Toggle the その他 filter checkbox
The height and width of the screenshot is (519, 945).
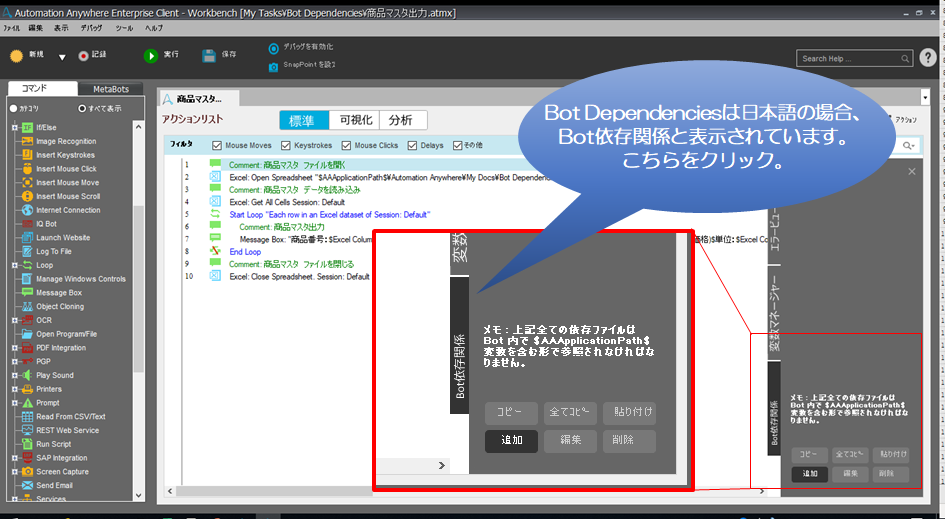(x=457, y=145)
